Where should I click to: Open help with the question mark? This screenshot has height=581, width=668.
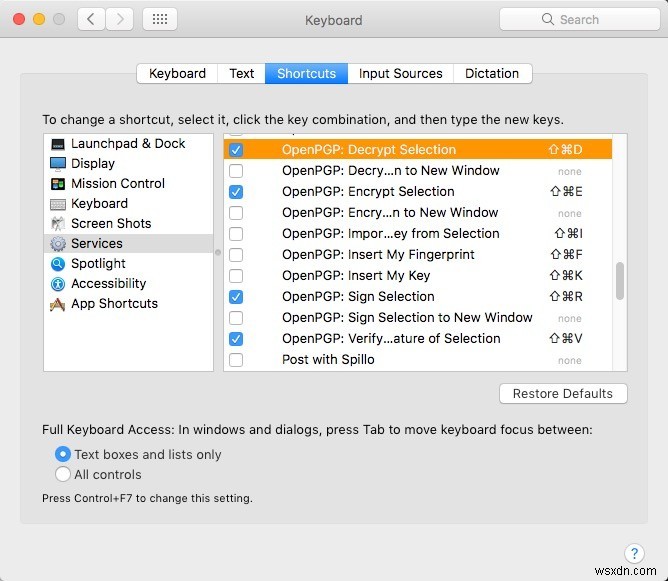(634, 553)
